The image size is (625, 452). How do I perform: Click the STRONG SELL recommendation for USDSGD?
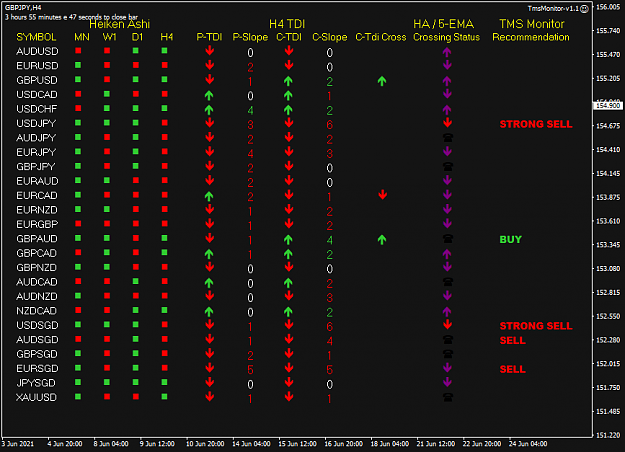click(x=536, y=326)
